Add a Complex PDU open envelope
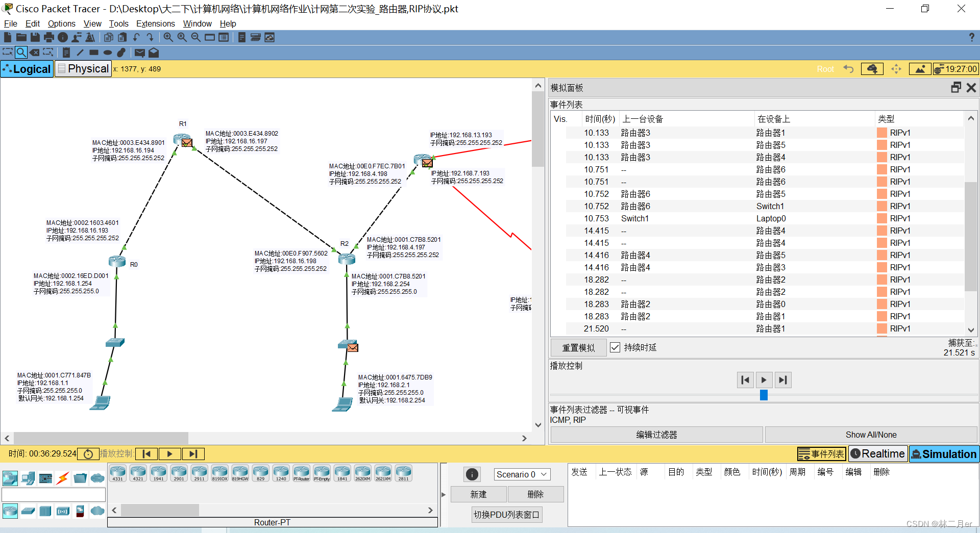Viewport: 980px width, 533px height. tap(154, 52)
